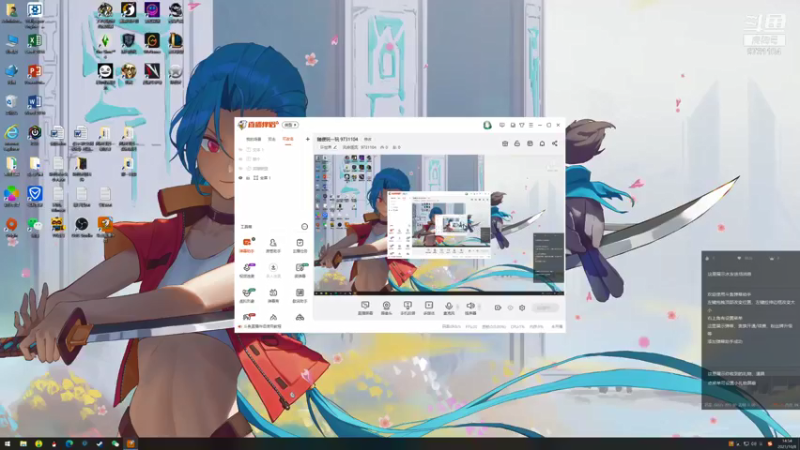Click the edit pencil beside the stream title

[x=335, y=147]
